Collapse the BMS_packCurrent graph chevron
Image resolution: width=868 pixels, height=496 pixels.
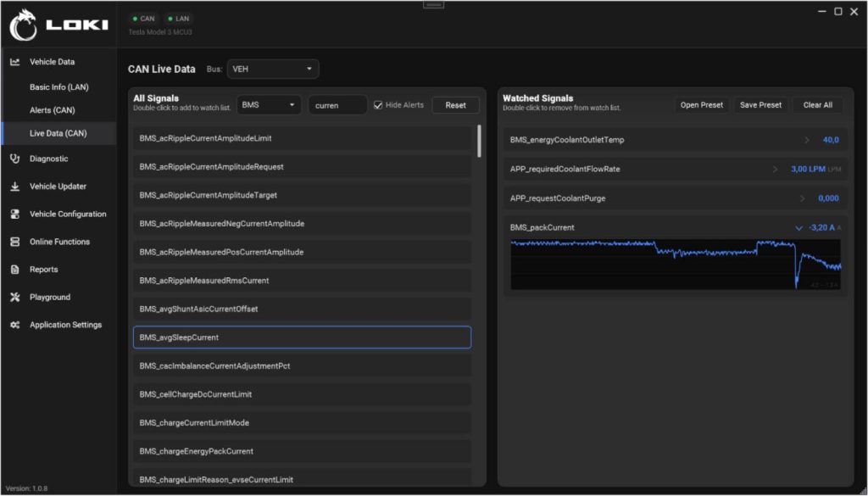(798, 228)
